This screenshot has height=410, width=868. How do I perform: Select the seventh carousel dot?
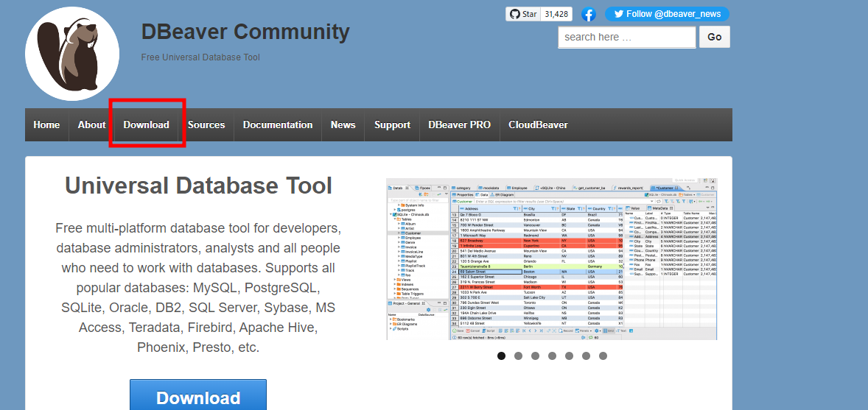(x=603, y=356)
